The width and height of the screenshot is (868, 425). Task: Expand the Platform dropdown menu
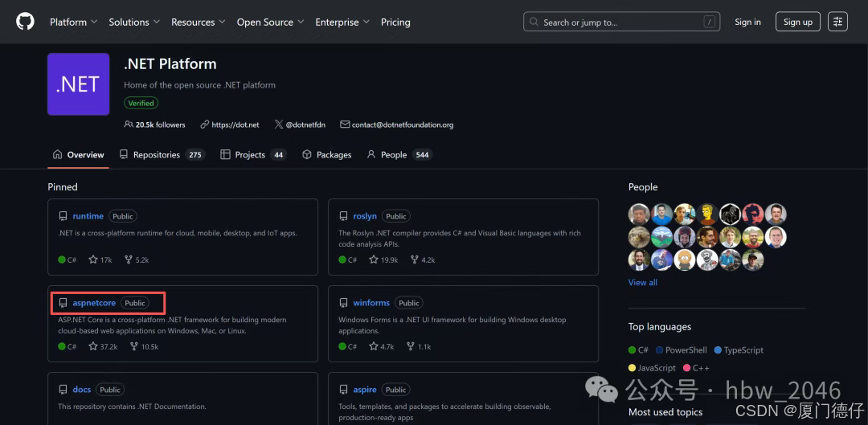click(x=74, y=22)
